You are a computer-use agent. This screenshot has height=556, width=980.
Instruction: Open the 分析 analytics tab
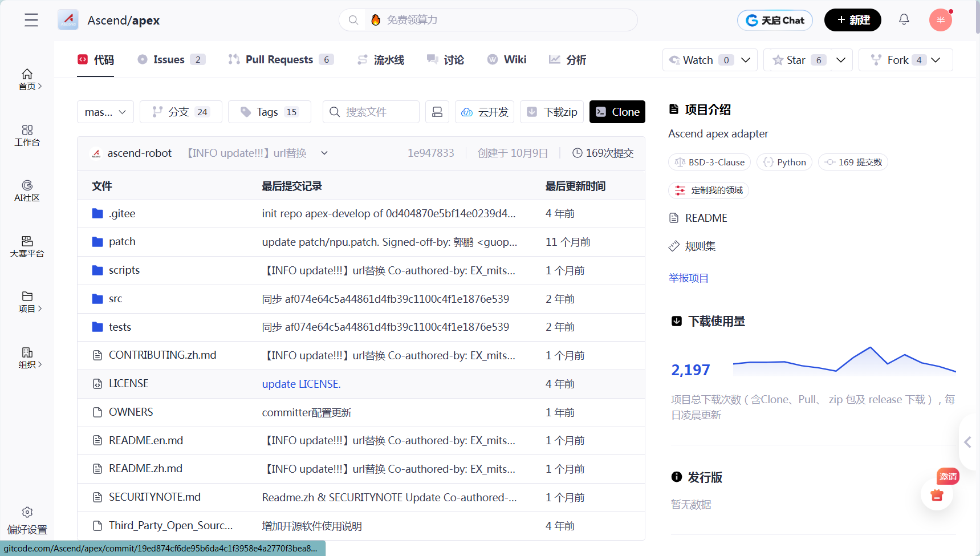(x=567, y=60)
